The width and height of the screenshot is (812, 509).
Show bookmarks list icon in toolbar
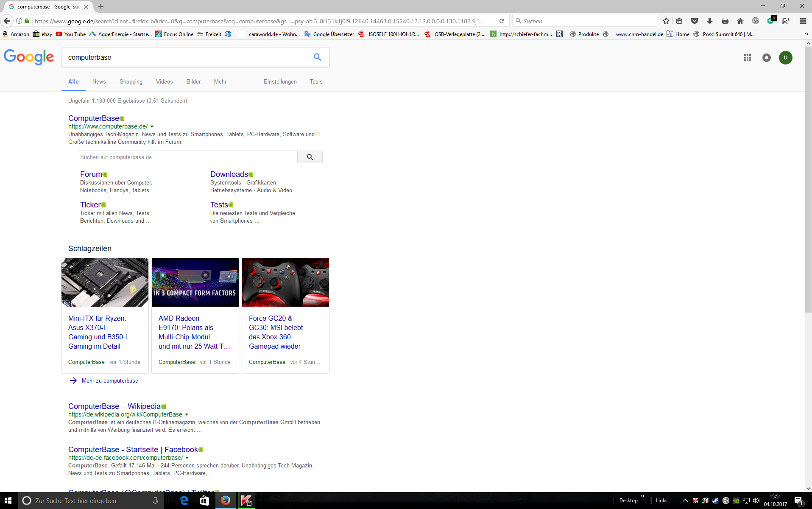pos(679,21)
